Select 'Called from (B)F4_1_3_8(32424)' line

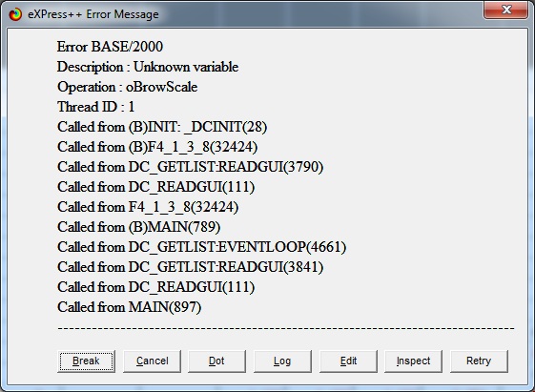(157, 147)
